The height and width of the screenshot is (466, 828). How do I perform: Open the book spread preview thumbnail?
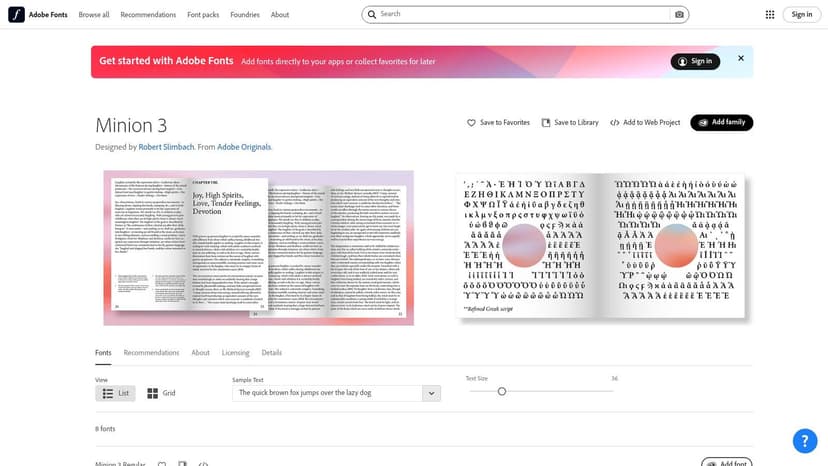(x=259, y=248)
